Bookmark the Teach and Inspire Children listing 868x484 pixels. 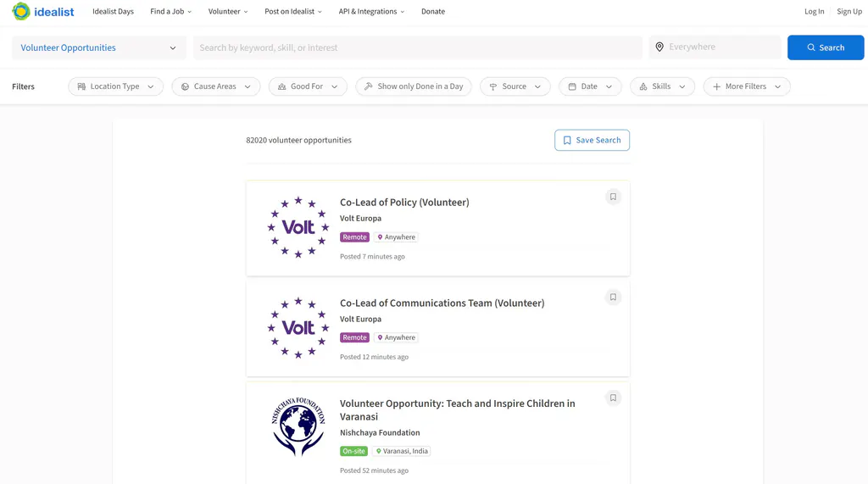click(613, 398)
